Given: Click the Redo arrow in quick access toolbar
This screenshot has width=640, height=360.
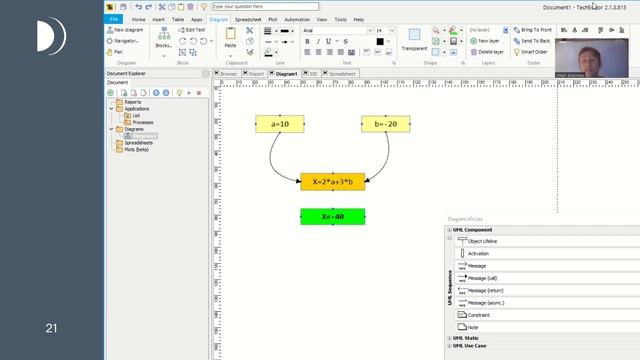Looking at the screenshot, I should (149, 7).
